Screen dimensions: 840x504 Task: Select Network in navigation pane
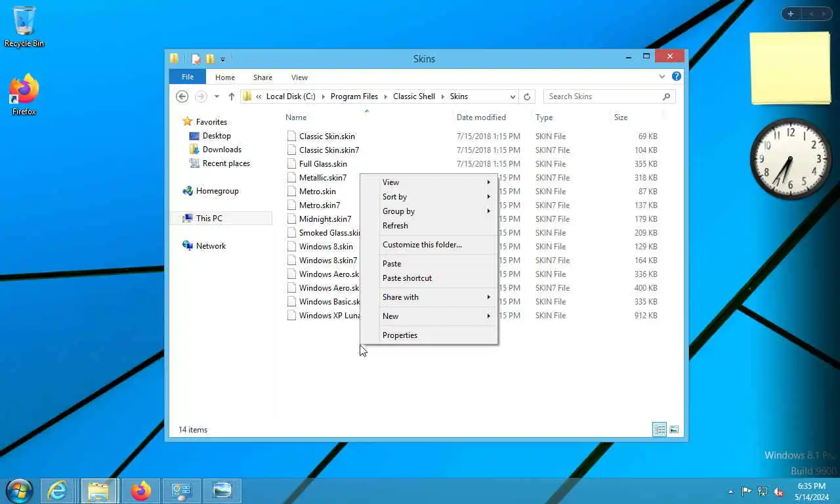tap(211, 246)
